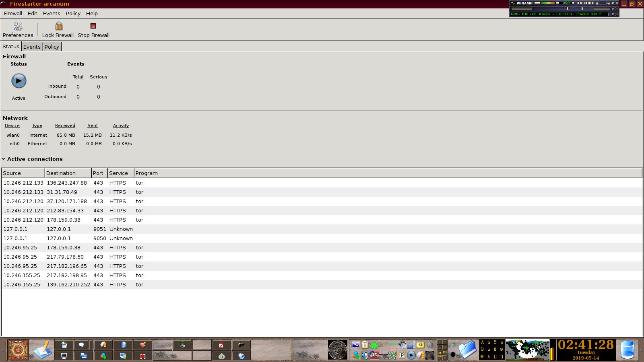This screenshot has height=362, width=644.
Task: Select the port 9050 localhost connection
Action: click(x=322, y=238)
